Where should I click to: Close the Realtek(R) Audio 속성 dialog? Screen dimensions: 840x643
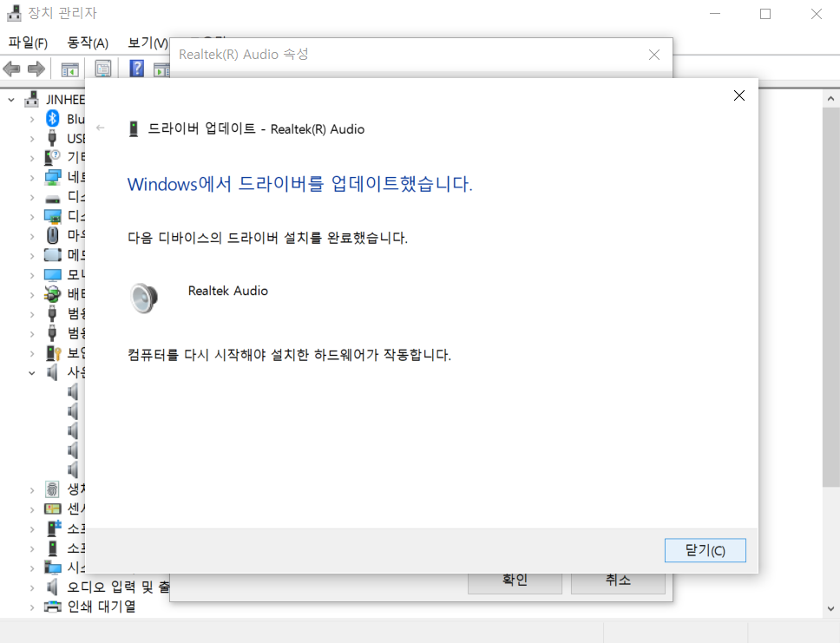click(x=654, y=55)
